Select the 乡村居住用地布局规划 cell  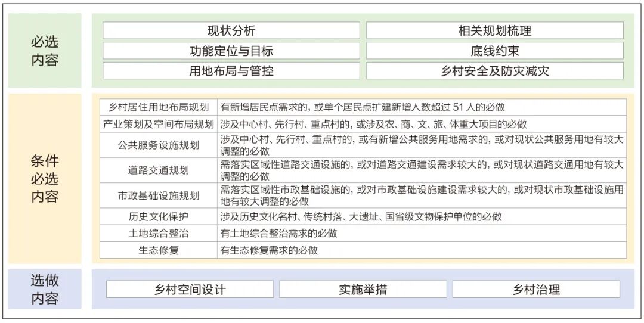159,107
